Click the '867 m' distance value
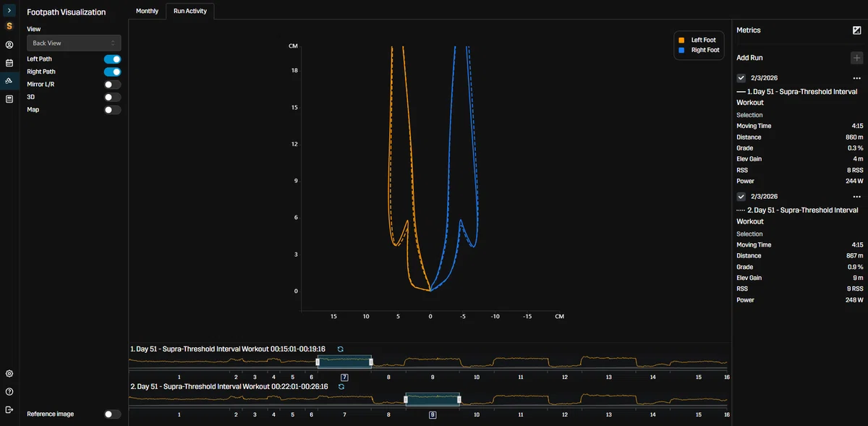The image size is (868, 426). (855, 256)
